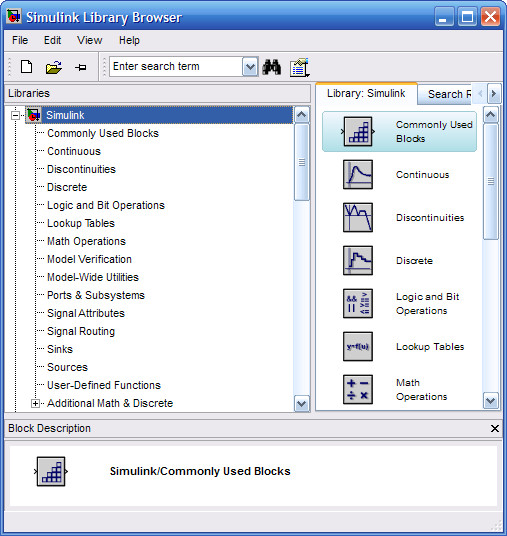Viewport: 507px width, 536px height.
Task: Open the Math Operations block icon
Action: (x=358, y=389)
